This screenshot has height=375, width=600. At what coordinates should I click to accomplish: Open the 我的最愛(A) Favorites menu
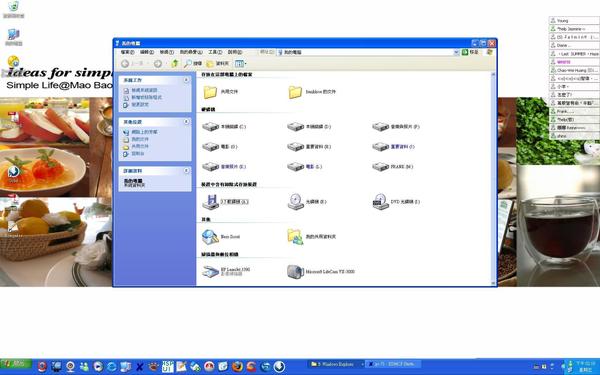pos(191,52)
